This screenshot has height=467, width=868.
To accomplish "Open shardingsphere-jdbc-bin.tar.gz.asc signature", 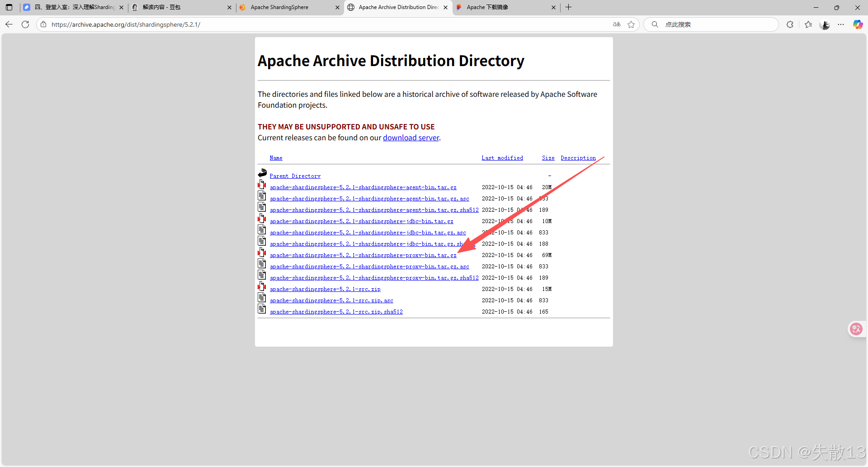I will (x=368, y=233).
